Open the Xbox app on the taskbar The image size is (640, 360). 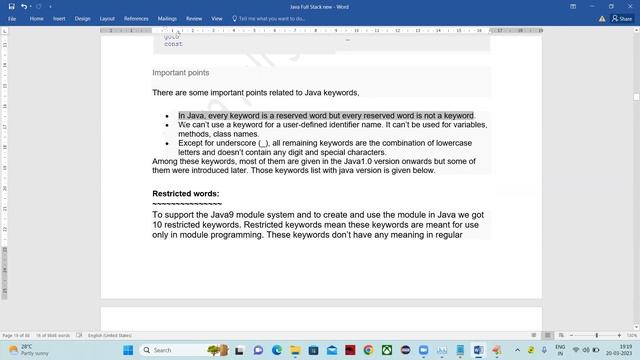(387, 350)
